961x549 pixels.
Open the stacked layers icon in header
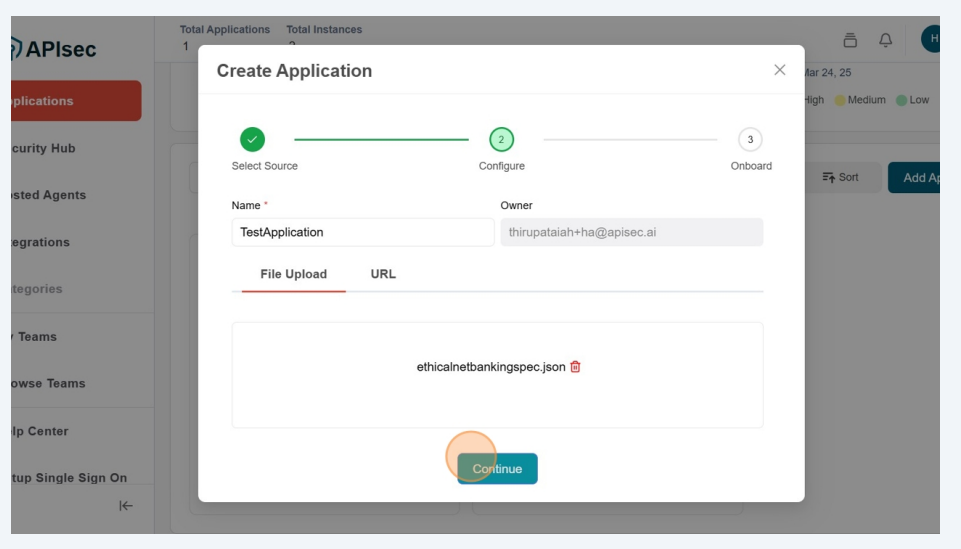pos(850,40)
